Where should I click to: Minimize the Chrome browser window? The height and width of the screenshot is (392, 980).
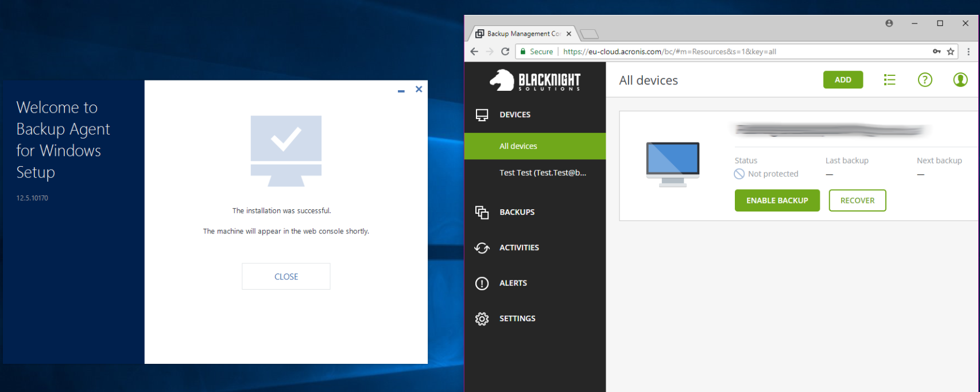coord(915,23)
